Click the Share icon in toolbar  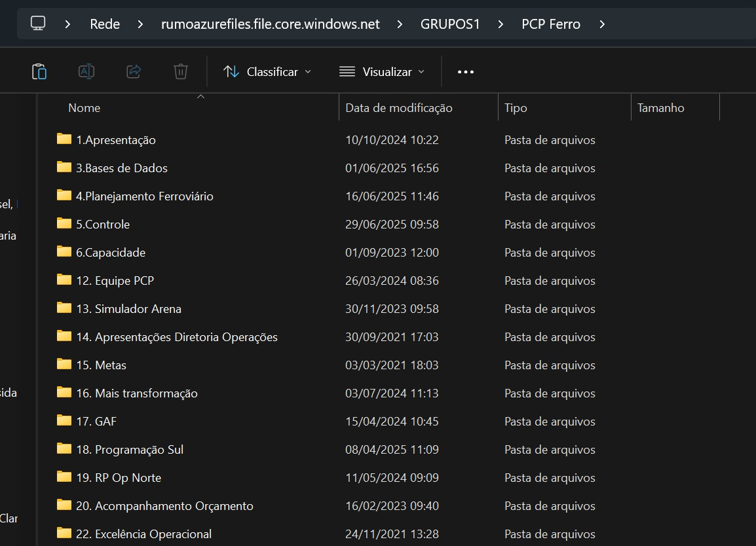[134, 71]
